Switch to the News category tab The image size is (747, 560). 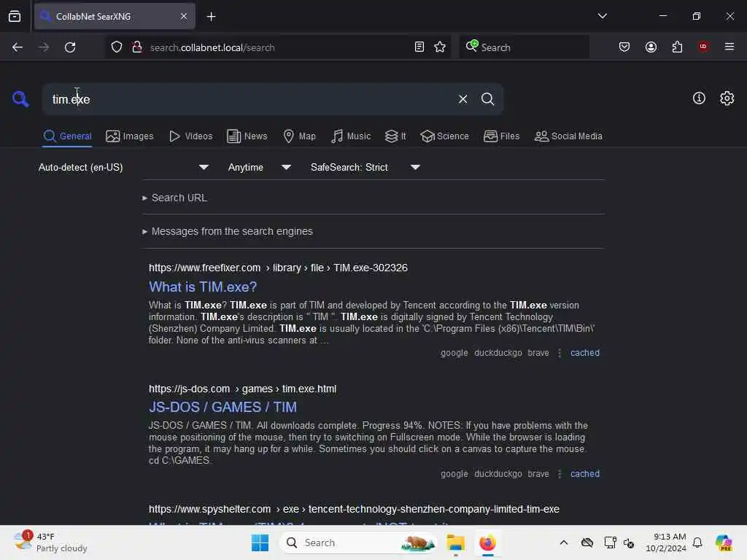pyautogui.click(x=247, y=136)
